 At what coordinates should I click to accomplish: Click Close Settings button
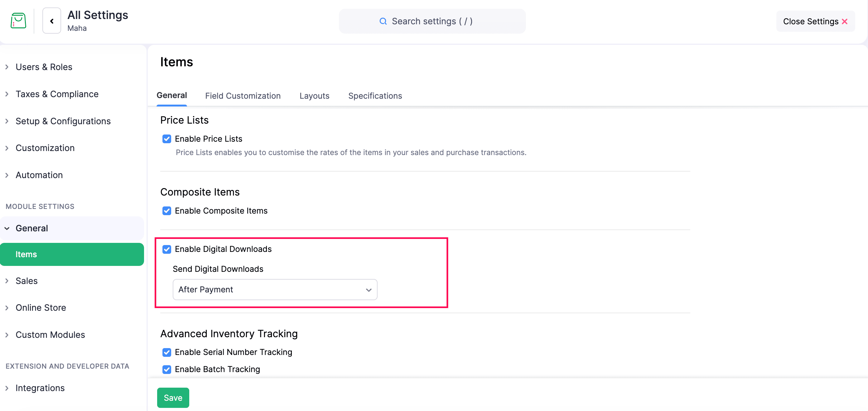[815, 21]
